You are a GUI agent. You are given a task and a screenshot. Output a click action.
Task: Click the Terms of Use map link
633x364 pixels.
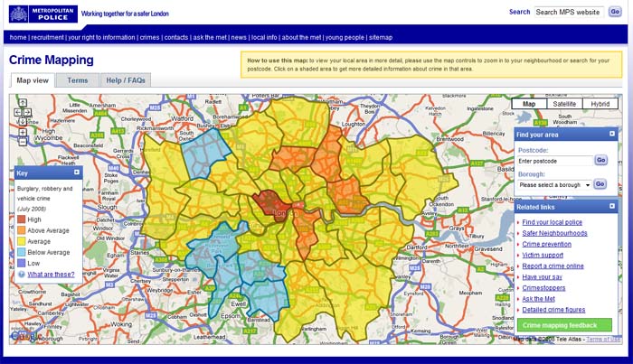[x=603, y=340]
